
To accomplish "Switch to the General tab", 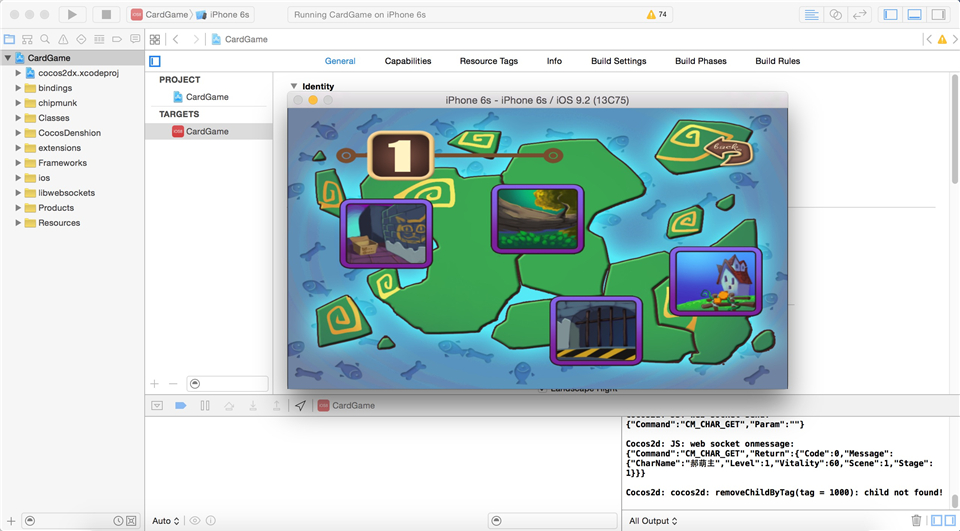I will click(x=340, y=61).
